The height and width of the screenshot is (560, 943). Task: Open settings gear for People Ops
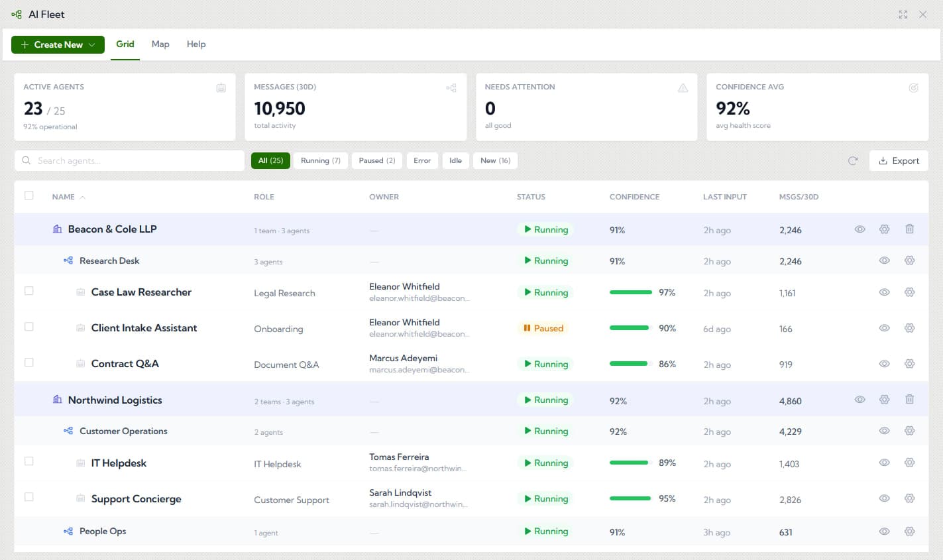pyautogui.click(x=909, y=532)
